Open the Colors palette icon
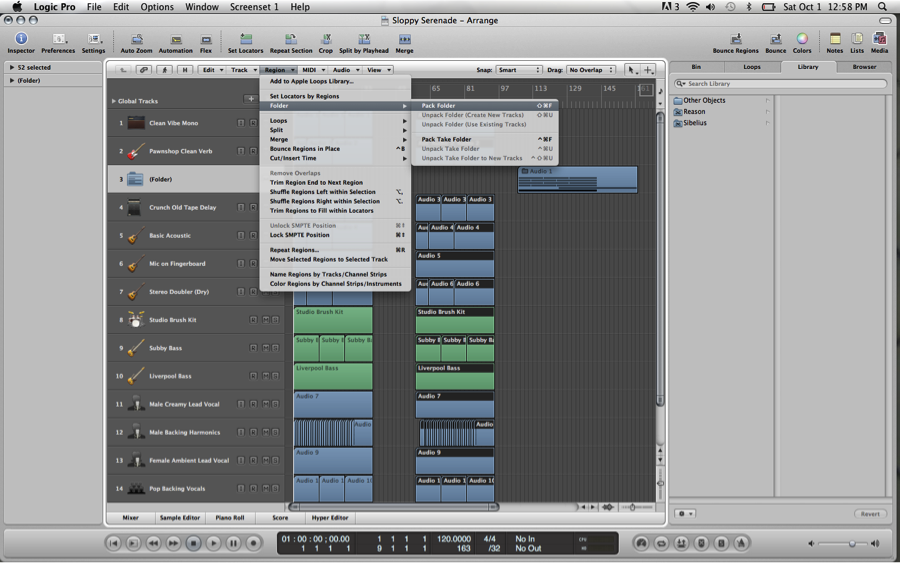Image resolution: width=900 pixels, height=563 pixels. [802, 40]
